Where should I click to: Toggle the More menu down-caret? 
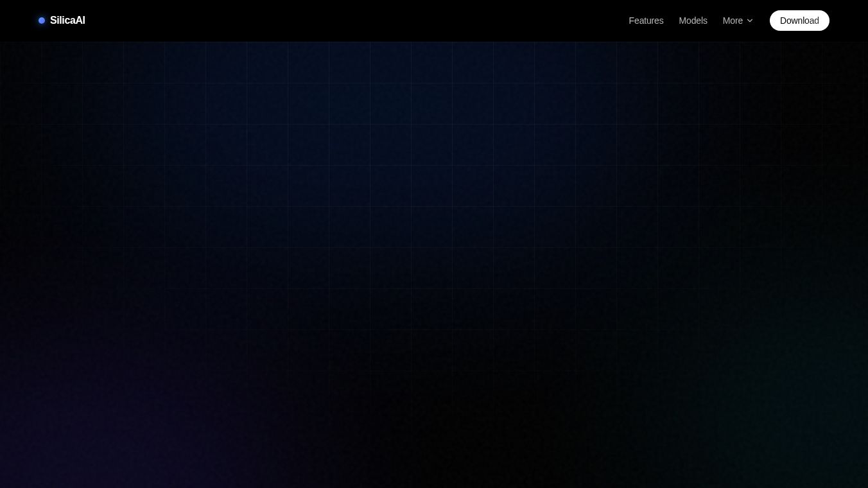point(750,21)
